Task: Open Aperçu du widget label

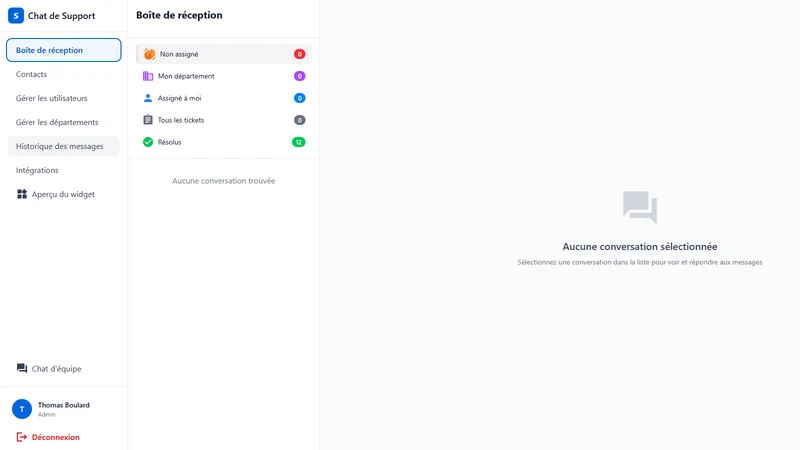Action: (x=63, y=194)
